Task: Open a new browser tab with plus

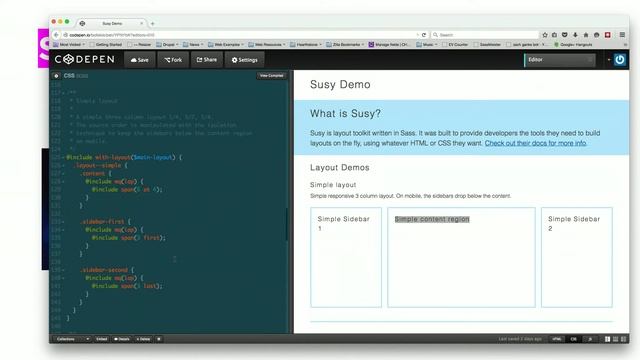Action: [x=153, y=24]
